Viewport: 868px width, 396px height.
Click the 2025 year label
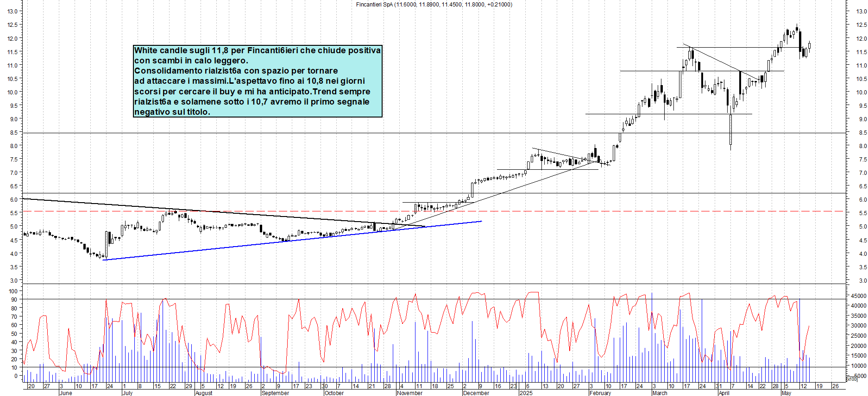coord(526,393)
